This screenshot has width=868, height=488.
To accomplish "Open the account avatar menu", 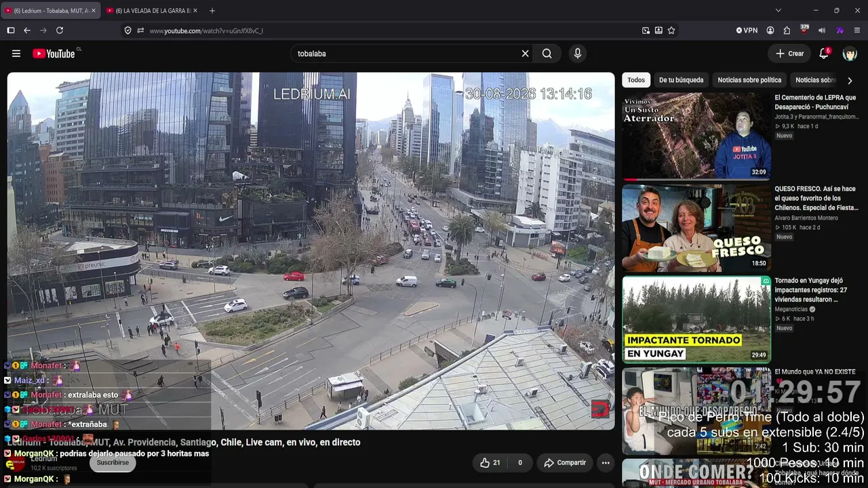I will coord(850,54).
